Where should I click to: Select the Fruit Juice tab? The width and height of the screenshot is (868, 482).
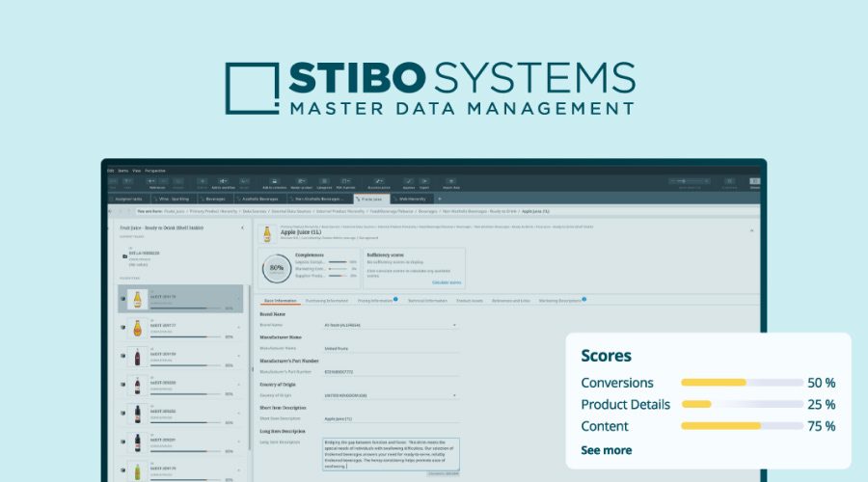pos(371,199)
